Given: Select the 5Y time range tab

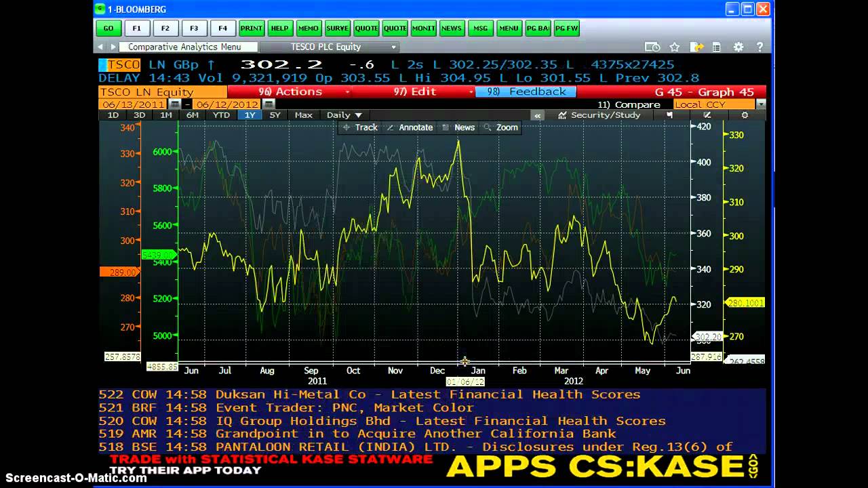Looking at the screenshot, I should point(275,115).
